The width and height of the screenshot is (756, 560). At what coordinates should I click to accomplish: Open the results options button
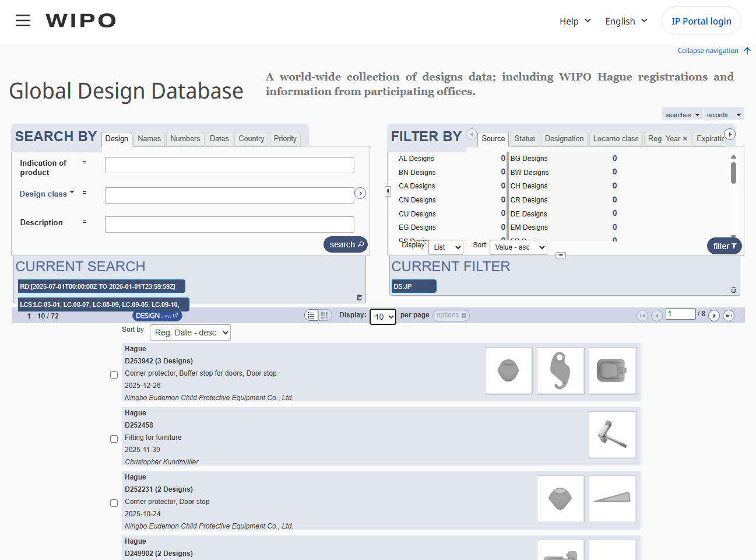tap(451, 316)
